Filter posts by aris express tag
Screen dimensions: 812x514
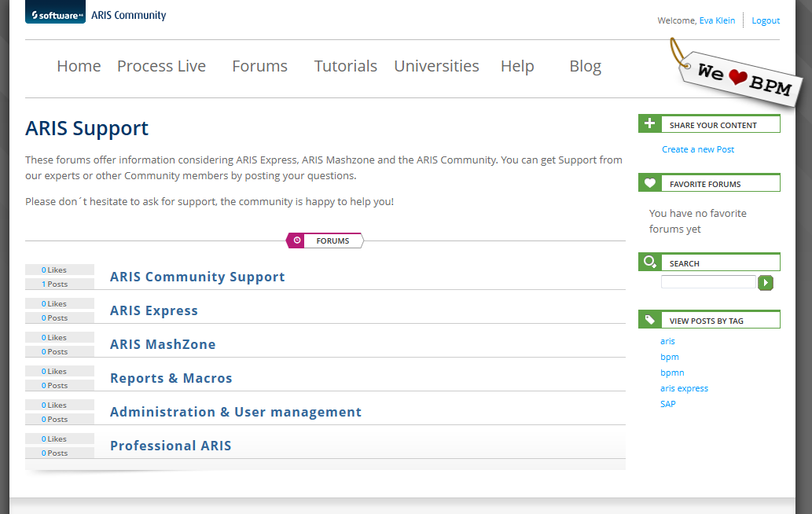(684, 388)
